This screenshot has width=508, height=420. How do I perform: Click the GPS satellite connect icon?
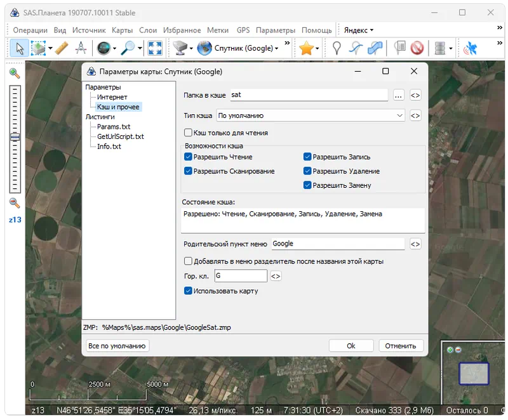471,48
